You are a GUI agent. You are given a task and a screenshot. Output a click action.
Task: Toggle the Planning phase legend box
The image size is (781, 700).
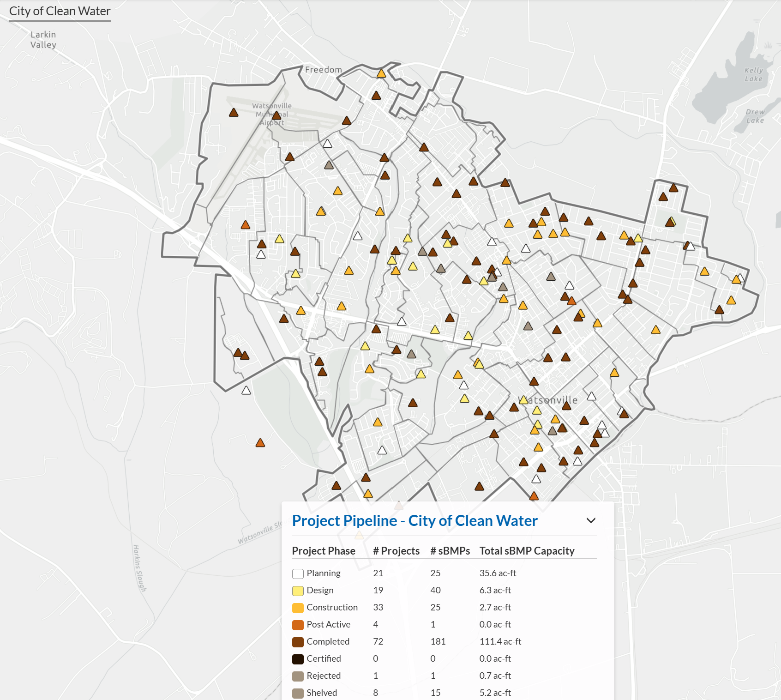pos(298,573)
